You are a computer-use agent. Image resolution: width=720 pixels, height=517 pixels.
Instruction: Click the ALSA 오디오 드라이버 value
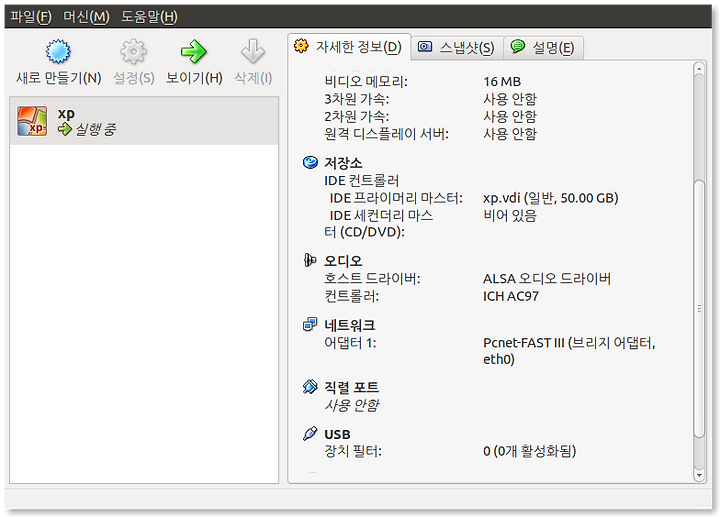click(x=546, y=278)
